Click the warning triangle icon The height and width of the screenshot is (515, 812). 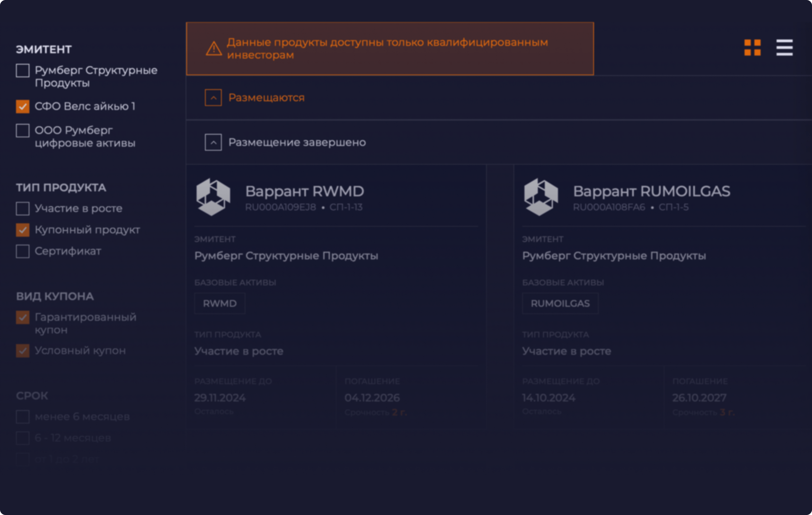coord(214,49)
